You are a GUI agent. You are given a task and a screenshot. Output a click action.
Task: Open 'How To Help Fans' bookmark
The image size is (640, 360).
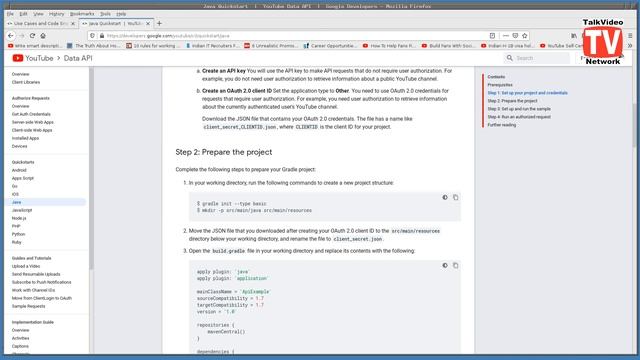click(x=389, y=46)
